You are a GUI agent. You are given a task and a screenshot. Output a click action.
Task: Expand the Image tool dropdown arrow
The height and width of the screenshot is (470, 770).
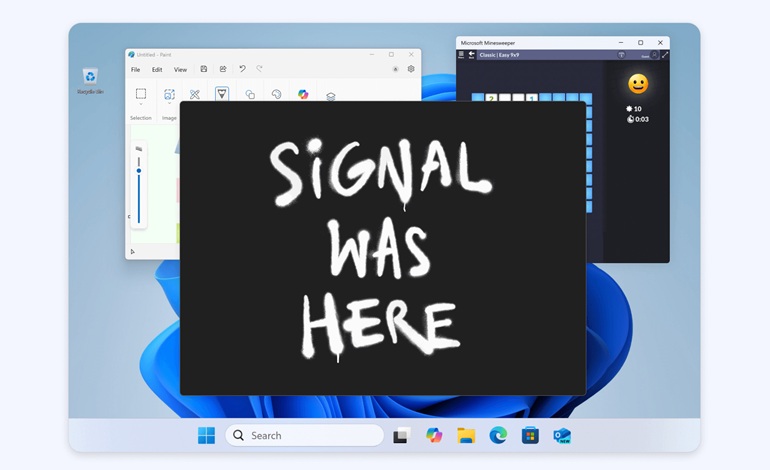[169, 104]
